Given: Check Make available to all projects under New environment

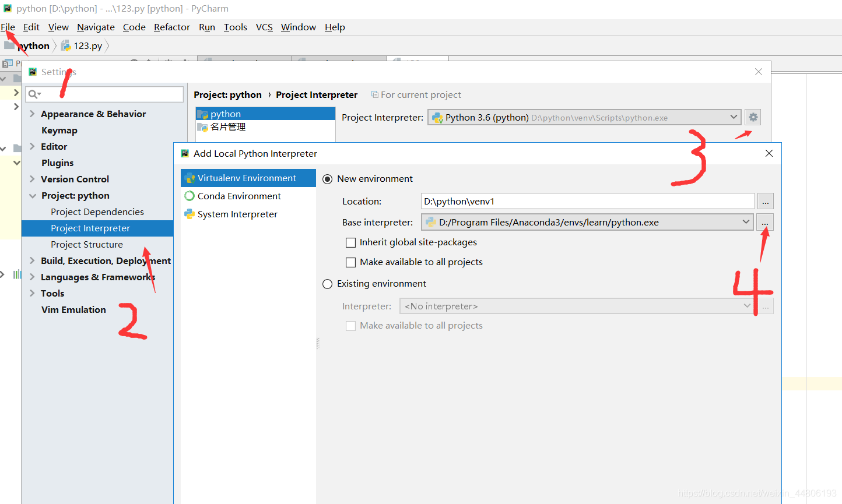Looking at the screenshot, I should pyautogui.click(x=350, y=262).
